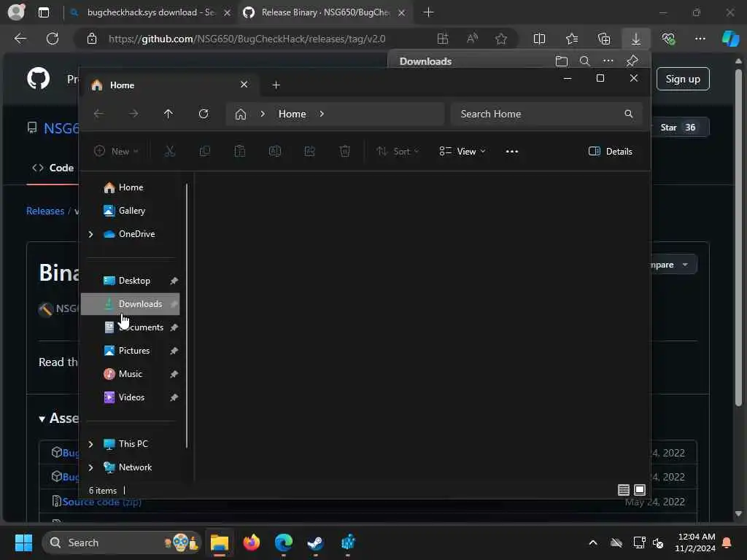Image resolution: width=747 pixels, height=560 pixels.
Task: Open Copilot icon in Edge
Action: (730, 39)
